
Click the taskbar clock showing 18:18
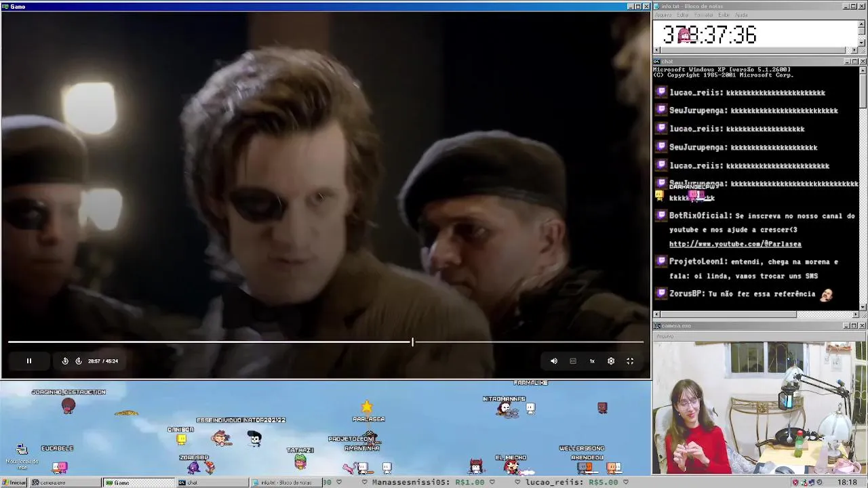[x=847, y=483]
